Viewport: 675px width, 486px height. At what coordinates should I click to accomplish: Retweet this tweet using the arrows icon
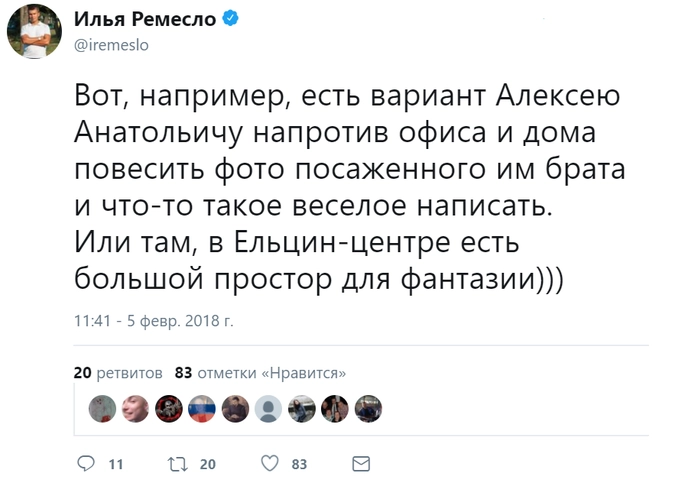177,464
